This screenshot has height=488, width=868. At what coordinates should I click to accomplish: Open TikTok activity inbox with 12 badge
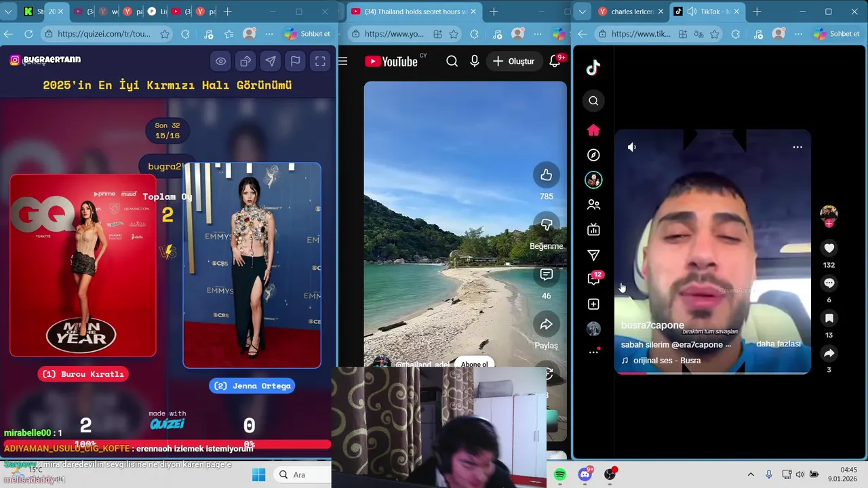click(594, 279)
